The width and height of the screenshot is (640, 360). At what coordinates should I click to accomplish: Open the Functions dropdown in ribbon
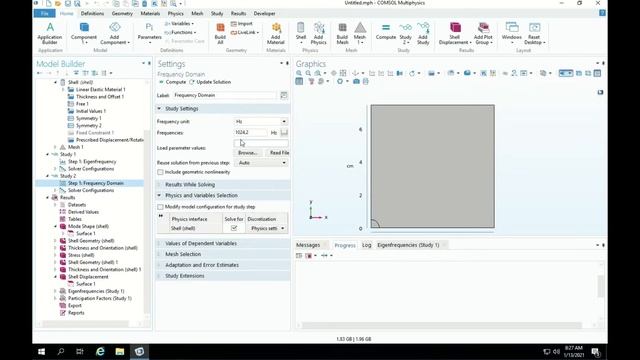[180, 32]
